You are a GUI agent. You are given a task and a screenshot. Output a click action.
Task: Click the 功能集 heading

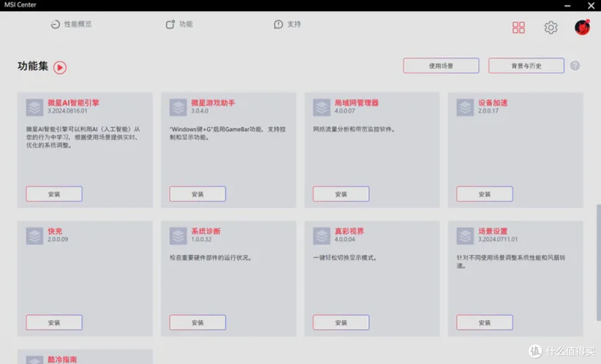(33, 66)
